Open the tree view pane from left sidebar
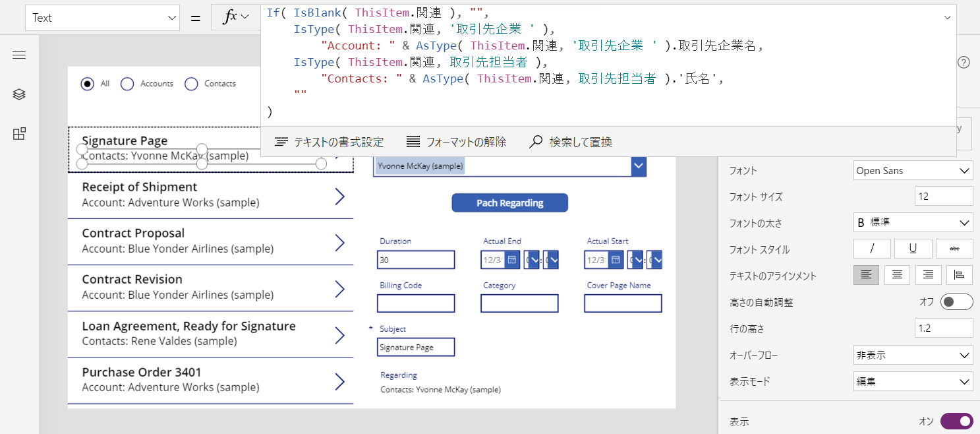 [19, 94]
